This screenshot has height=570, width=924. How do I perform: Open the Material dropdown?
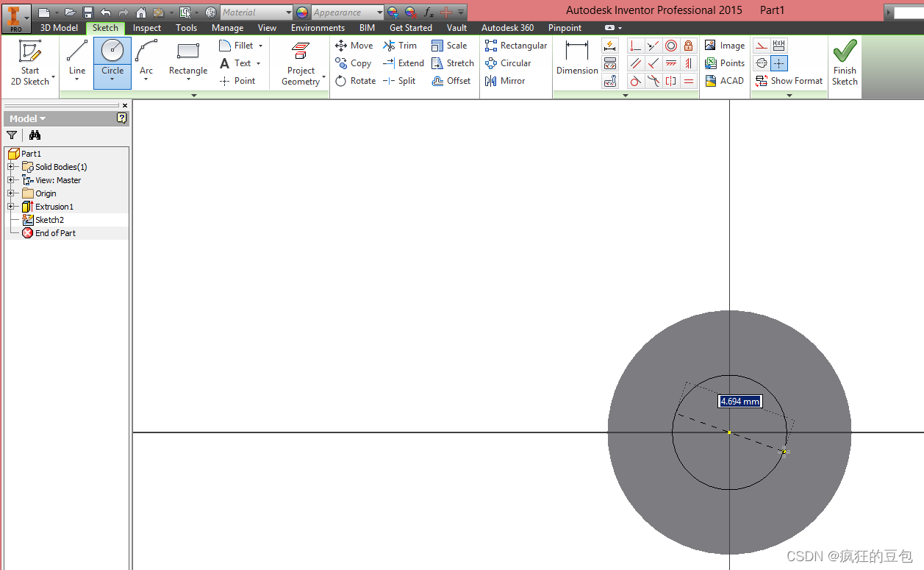coord(288,13)
